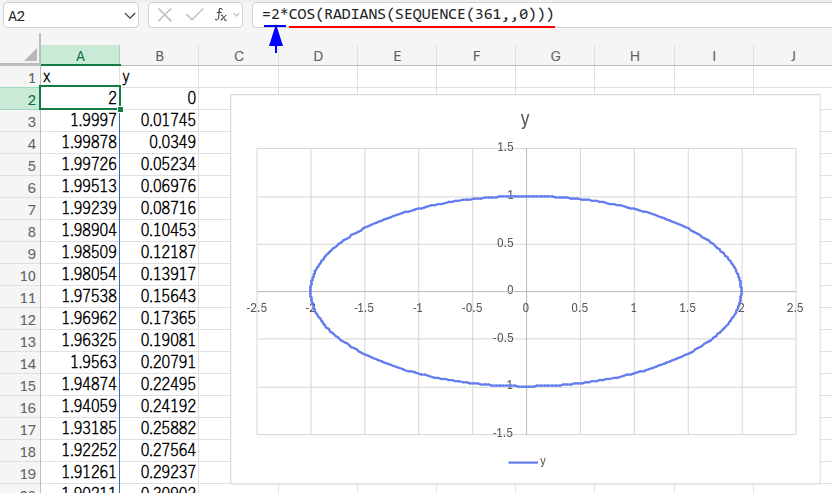Click cell with value 1.9997
The width and height of the screenshot is (832, 493).
tap(80, 120)
